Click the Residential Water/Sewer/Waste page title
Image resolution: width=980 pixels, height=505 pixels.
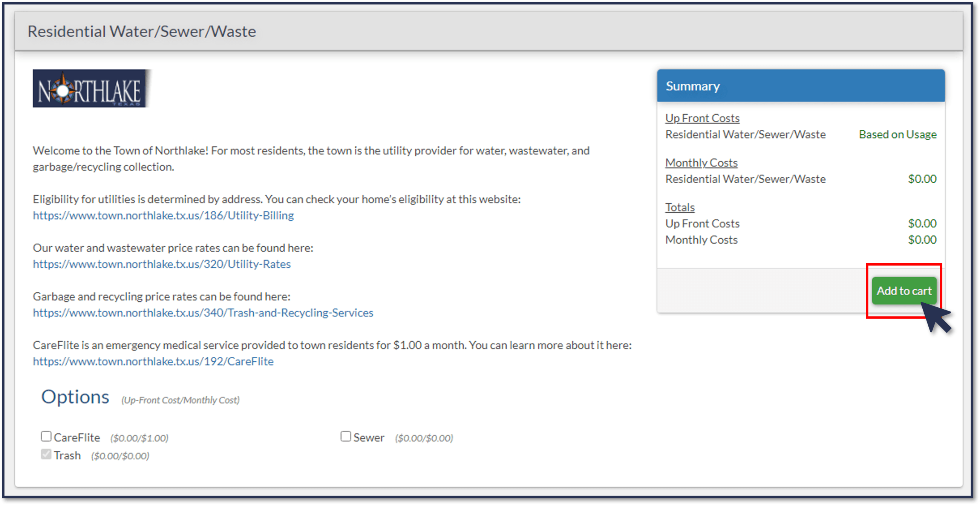pyautogui.click(x=141, y=31)
